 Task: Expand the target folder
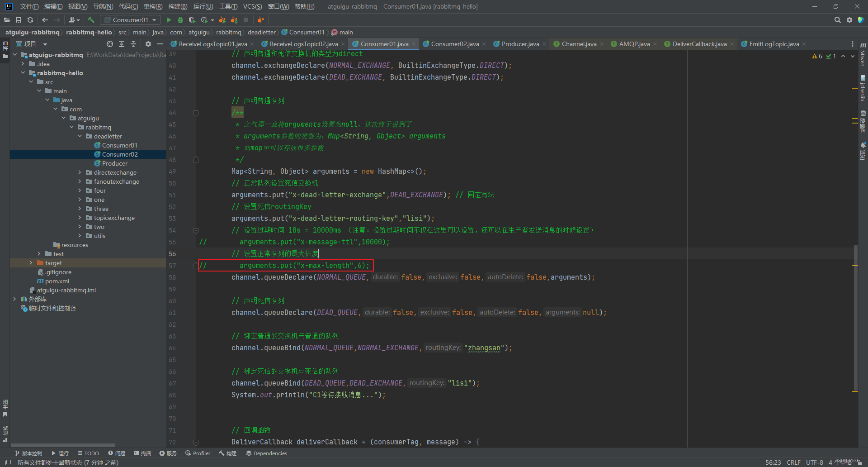[31, 263]
